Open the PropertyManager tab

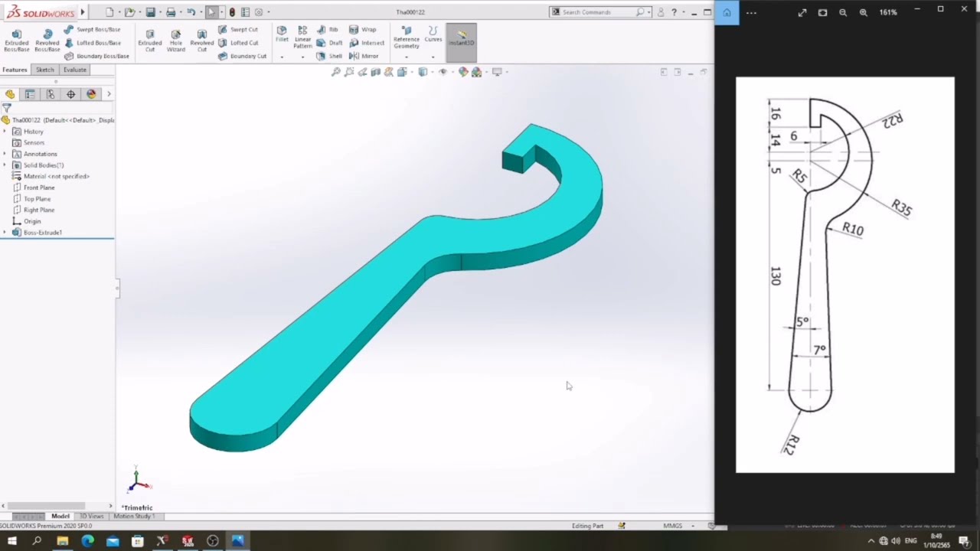[30, 94]
